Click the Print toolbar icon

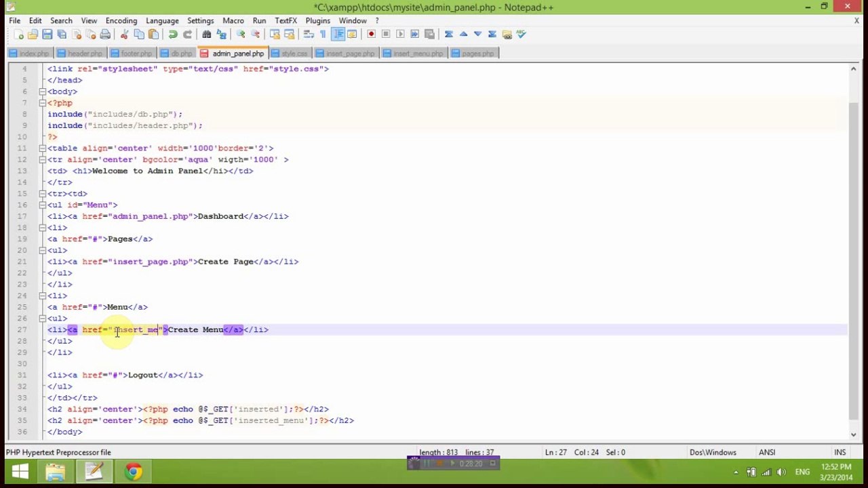tap(105, 34)
